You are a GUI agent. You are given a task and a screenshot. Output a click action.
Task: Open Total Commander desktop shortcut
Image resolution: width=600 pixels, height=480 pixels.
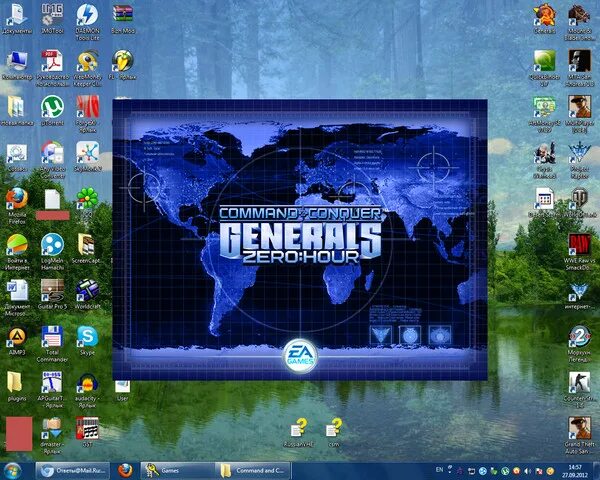click(52, 338)
